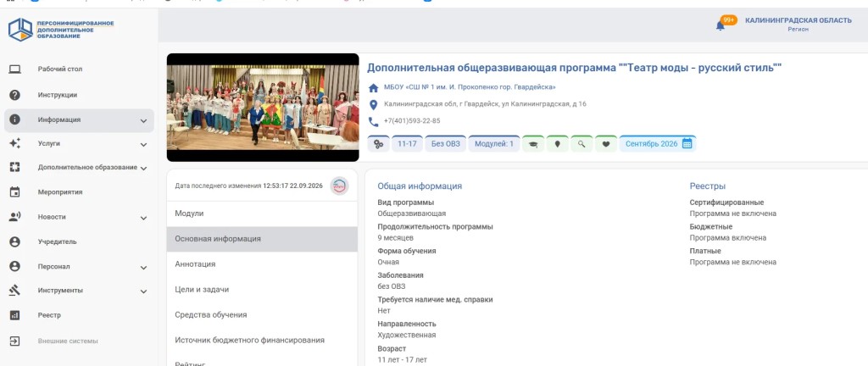Switch to the Модули section
The image size is (868, 366).
click(x=262, y=213)
